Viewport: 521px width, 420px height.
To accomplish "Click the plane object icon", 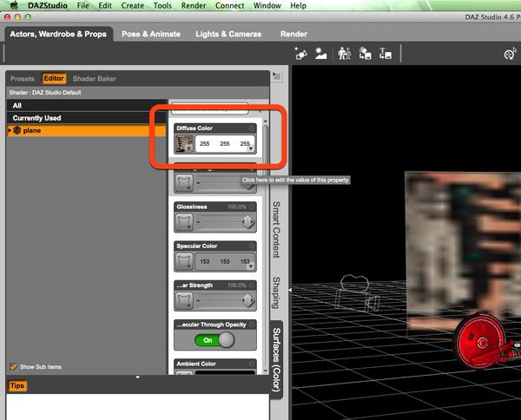I will [17, 130].
